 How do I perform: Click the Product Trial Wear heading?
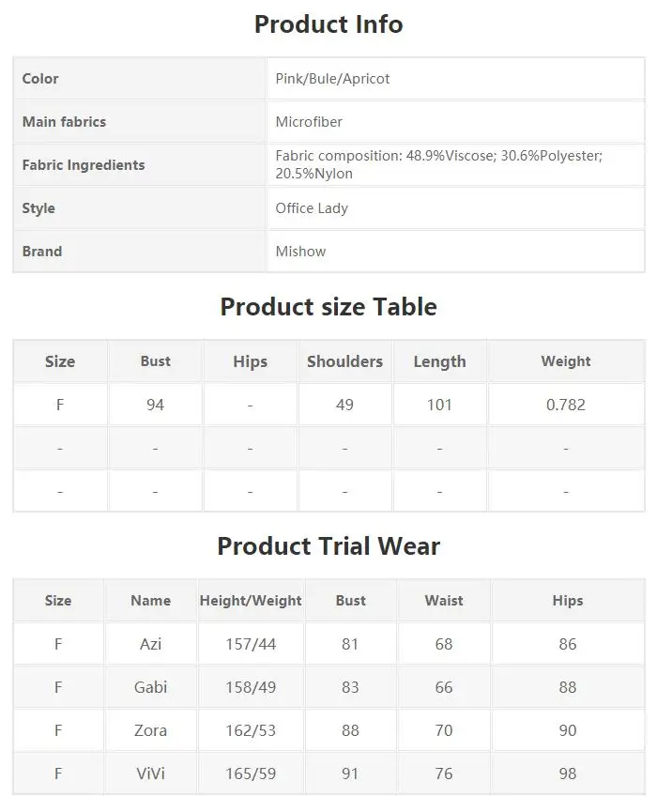tap(328, 545)
